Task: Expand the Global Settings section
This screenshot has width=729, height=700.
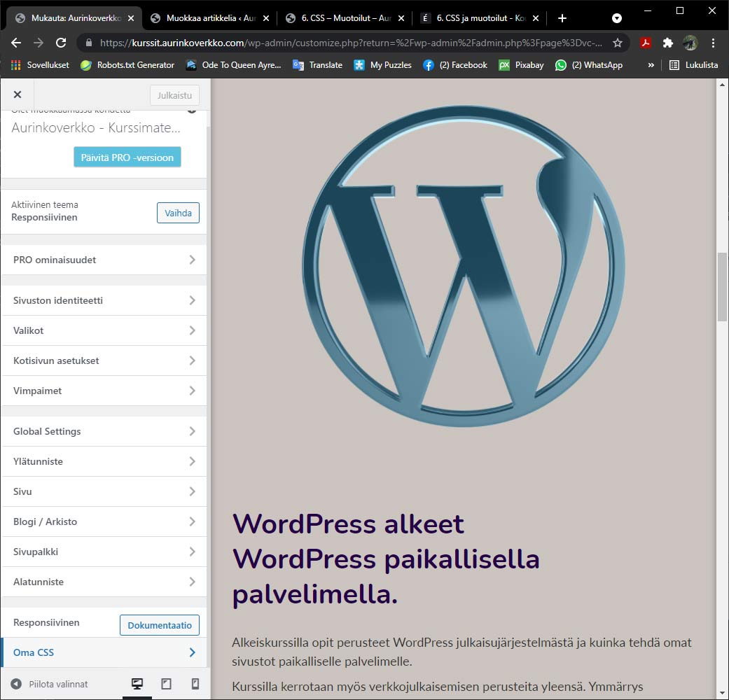Action: click(x=104, y=431)
